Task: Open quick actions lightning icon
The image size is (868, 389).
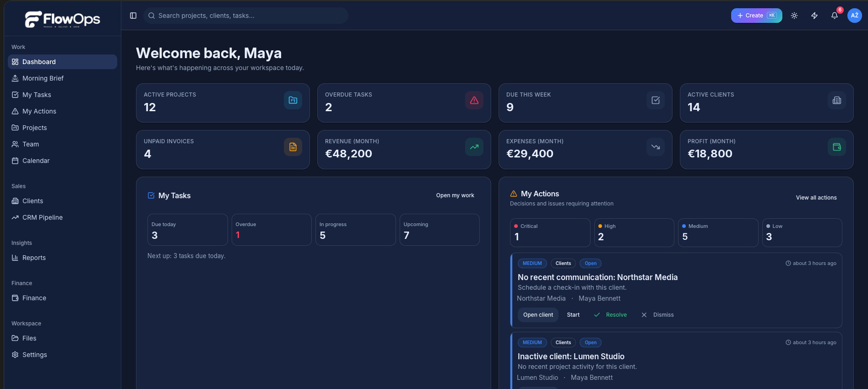Action: (x=814, y=16)
